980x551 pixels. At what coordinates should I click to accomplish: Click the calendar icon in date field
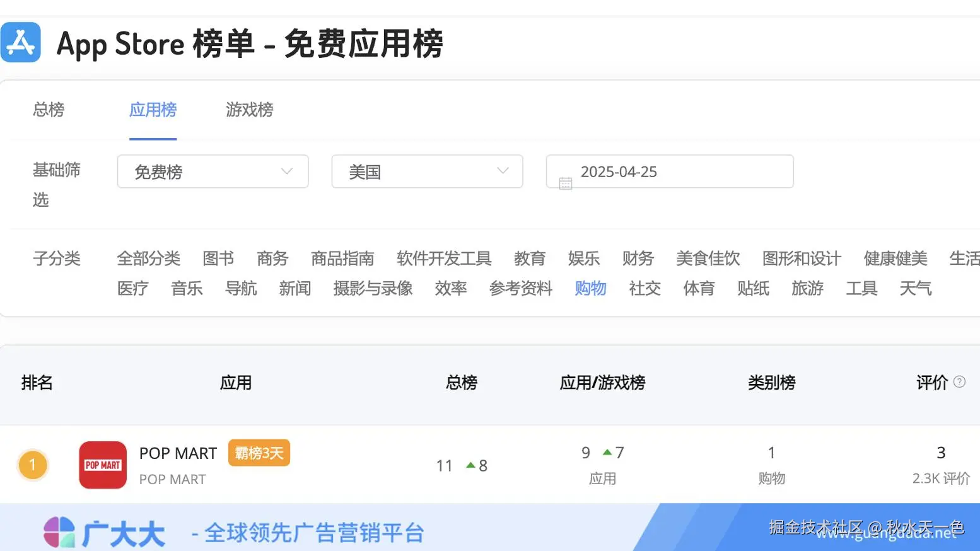pyautogui.click(x=566, y=183)
